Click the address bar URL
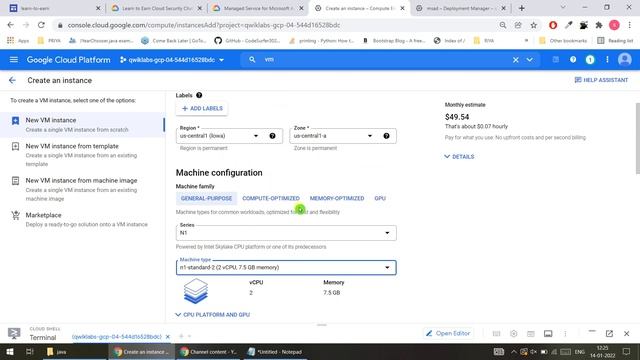Viewport: 640px width, 360px height. 204,25
